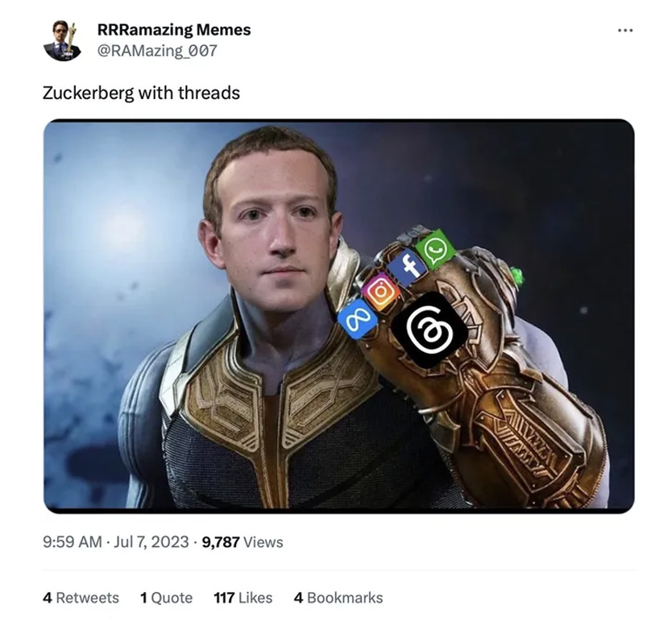Click the Jul 7, 2023 date
The height and width of the screenshot is (626, 672).
click(151, 541)
